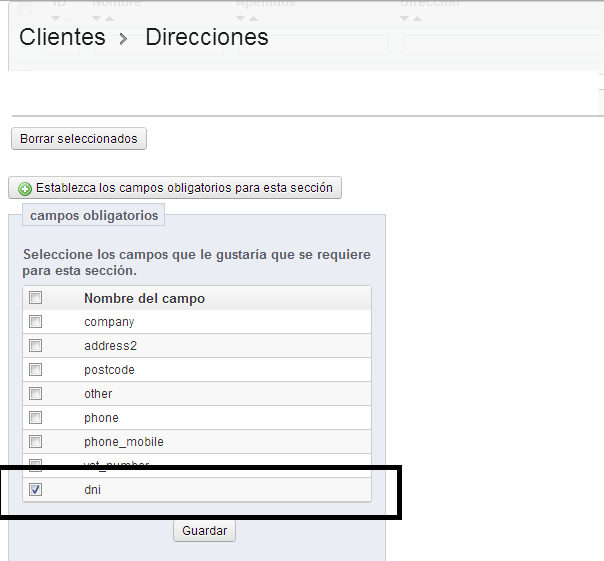The width and height of the screenshot is (604, 561).
Task: Mark the other field checkbox
Action: [x=36, y=394]
